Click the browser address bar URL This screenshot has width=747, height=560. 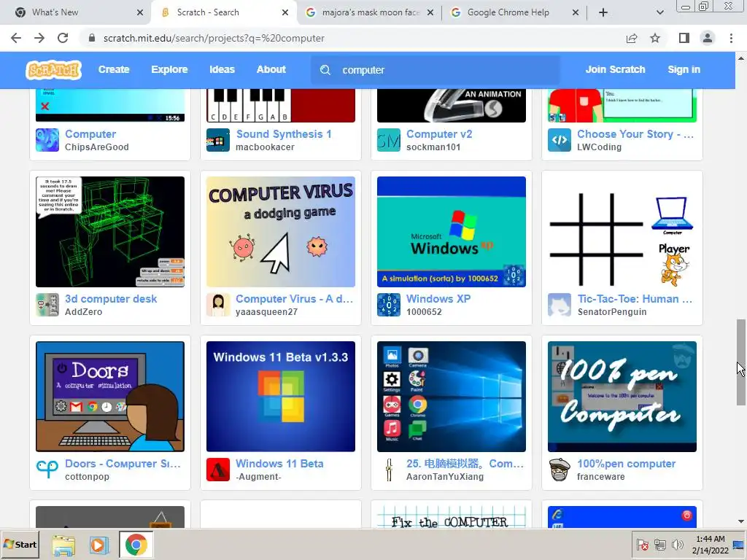pos(214,38)
